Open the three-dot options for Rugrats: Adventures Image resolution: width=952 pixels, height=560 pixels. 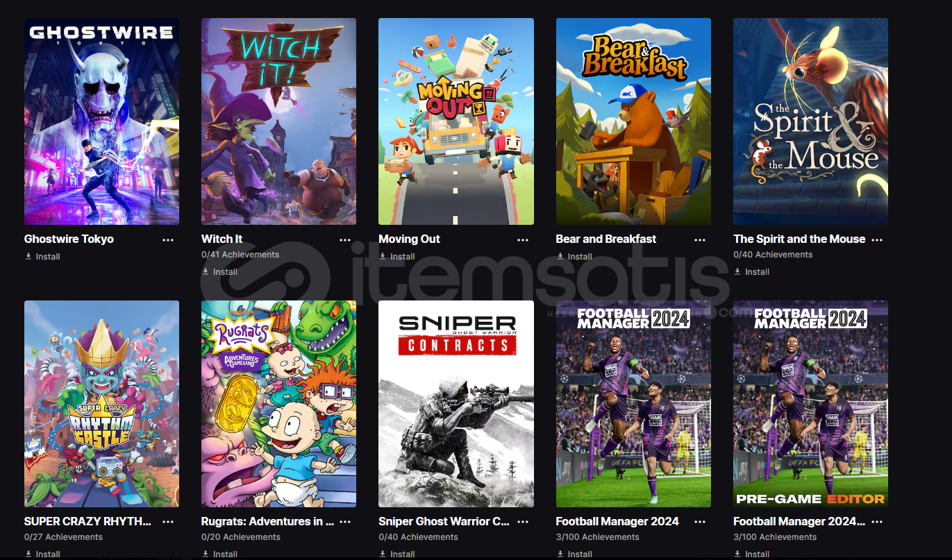coord(345,522)
